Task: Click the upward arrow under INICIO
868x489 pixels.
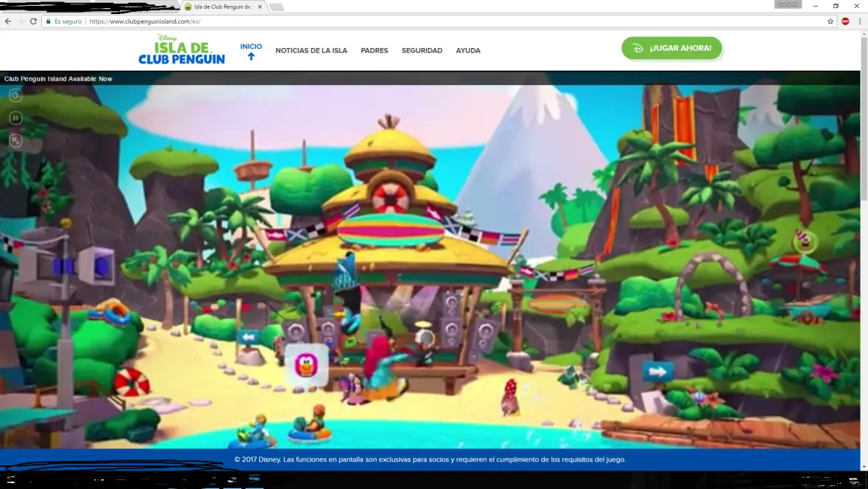Action: pyautogui.click(x=251, y=56)
